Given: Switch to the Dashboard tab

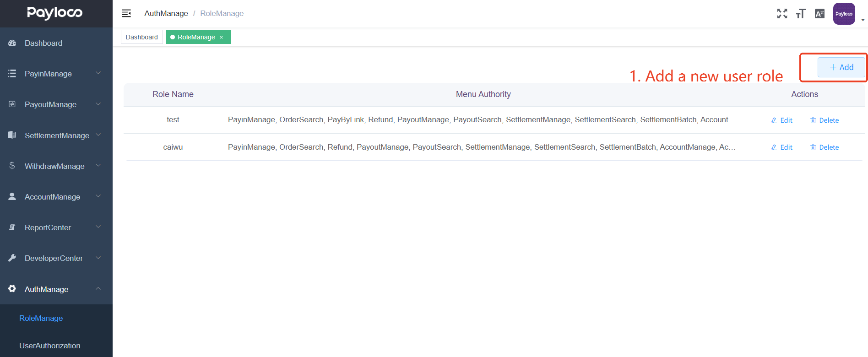Looking at the screenshot, I should (x=141, y=37).
